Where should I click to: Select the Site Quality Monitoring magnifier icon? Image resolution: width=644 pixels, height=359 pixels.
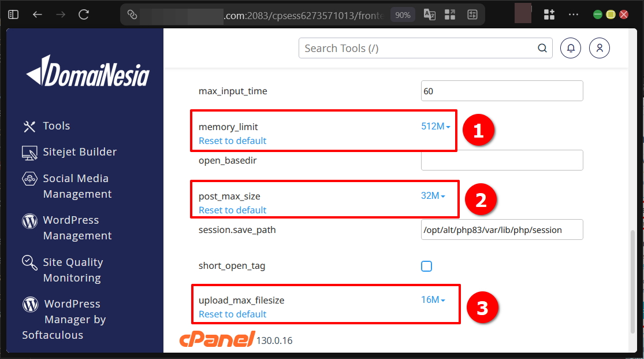click(29, 262)
